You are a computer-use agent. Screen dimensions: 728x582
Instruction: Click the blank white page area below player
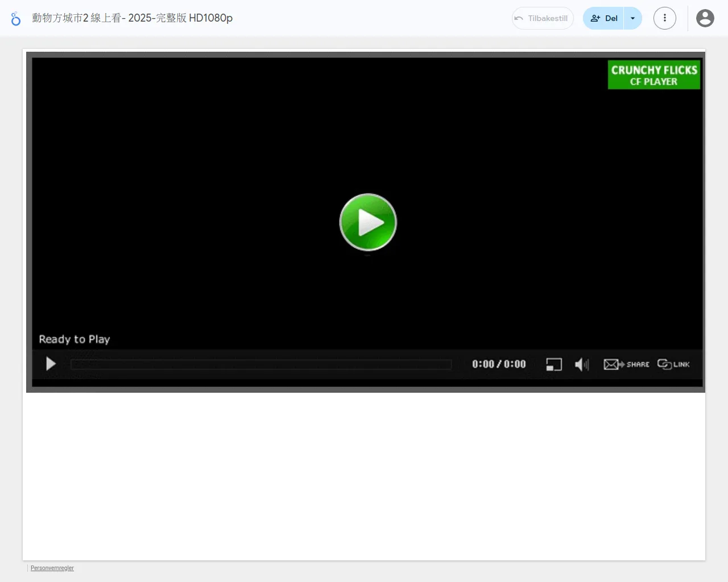click(x=364, y=477)
